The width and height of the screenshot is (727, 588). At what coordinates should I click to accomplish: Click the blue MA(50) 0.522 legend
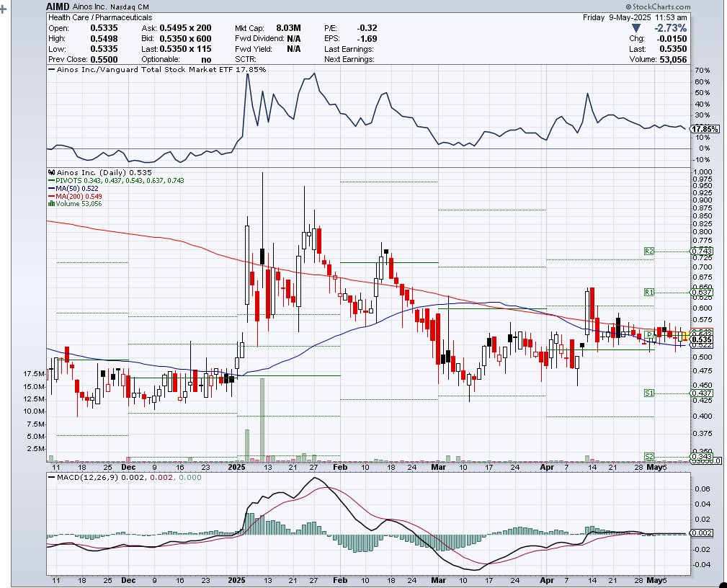(x=73, y=188)
